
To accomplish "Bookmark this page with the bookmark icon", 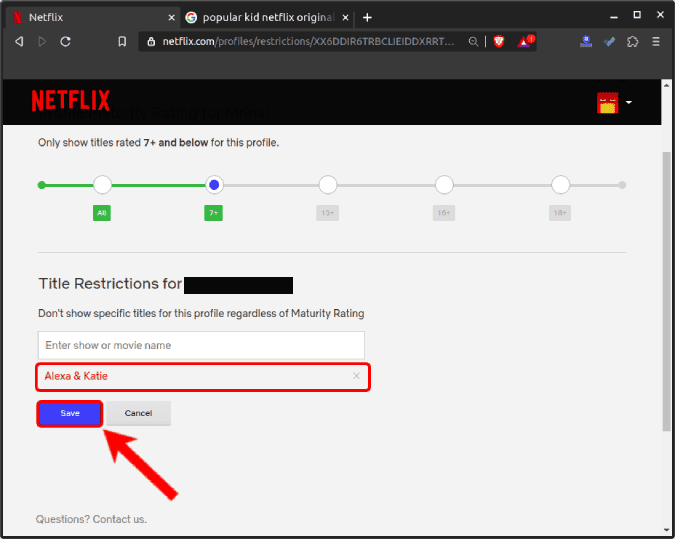I will tap(122, 42).
